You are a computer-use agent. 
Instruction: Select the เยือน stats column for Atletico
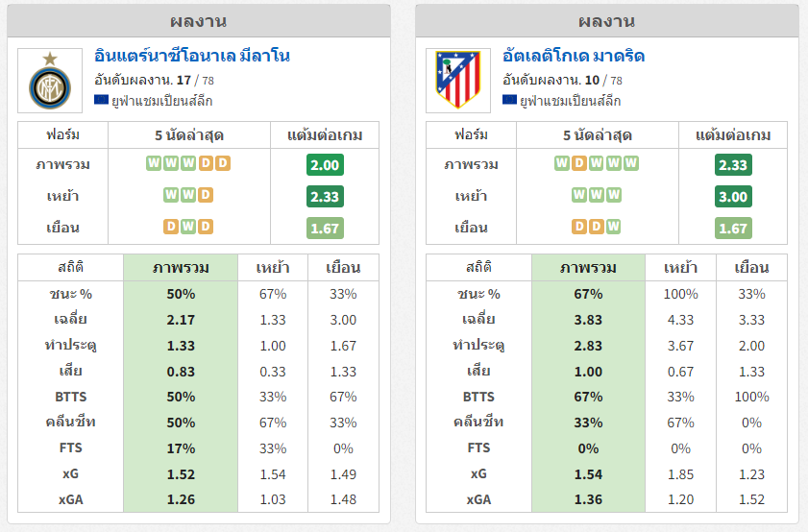pyautogui.click(x=751, y=268)
